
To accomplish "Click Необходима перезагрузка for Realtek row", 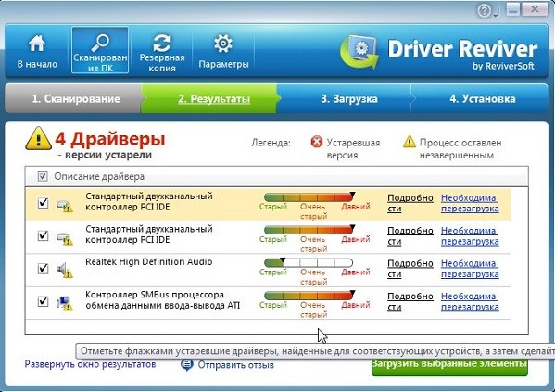I will 470,269.
